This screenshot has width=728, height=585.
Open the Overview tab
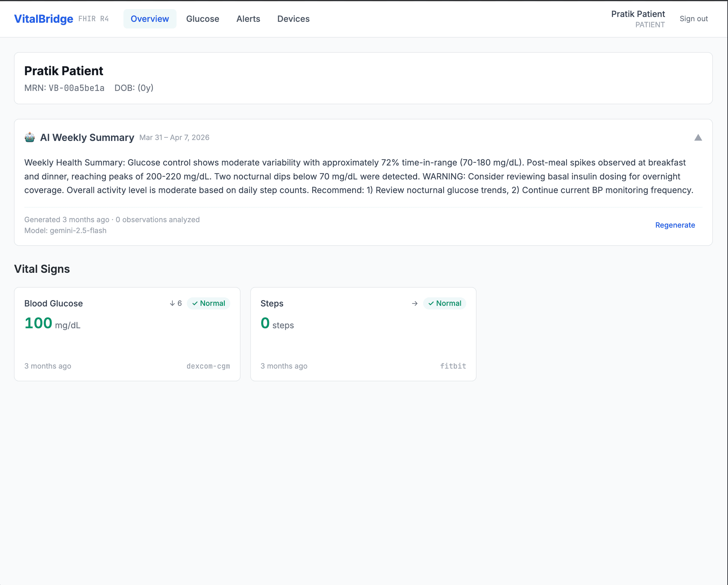[x=150, y=19]
